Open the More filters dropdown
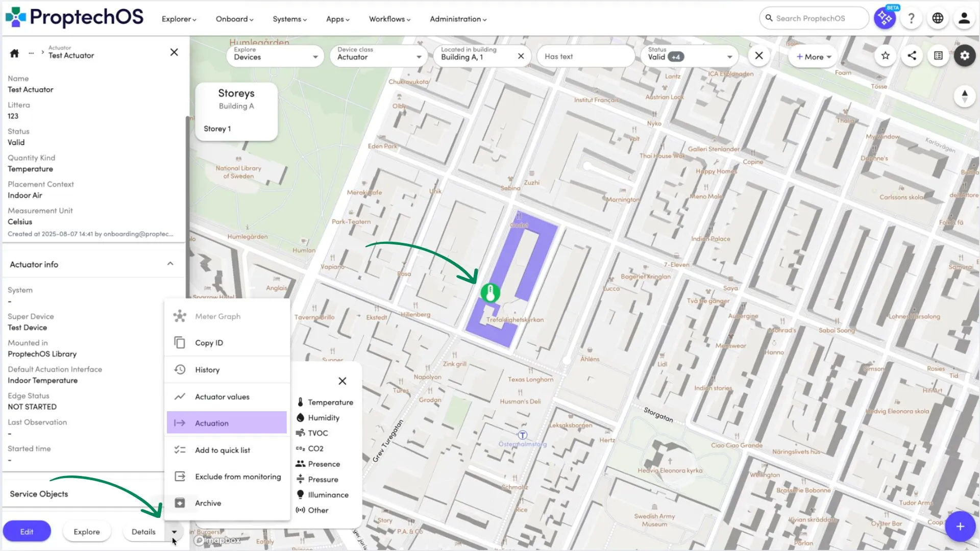Image resolution: width=980 pixels, height=551 pixels. (x=814, y=57)
